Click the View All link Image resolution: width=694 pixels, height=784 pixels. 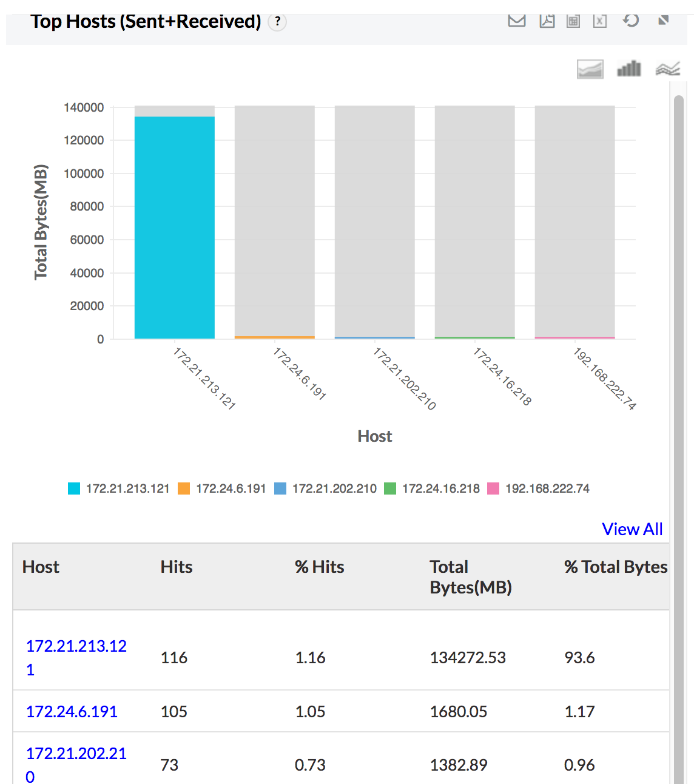pos(632,529)
